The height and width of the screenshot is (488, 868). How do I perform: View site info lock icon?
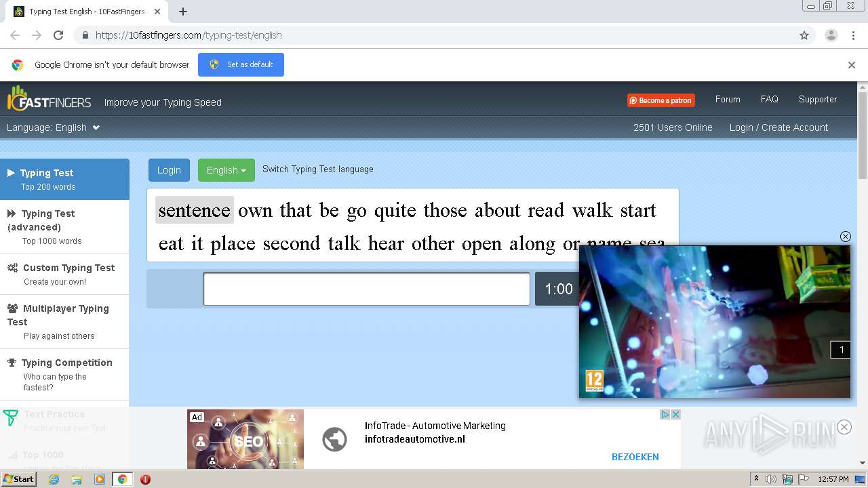[x=85, y=35]
